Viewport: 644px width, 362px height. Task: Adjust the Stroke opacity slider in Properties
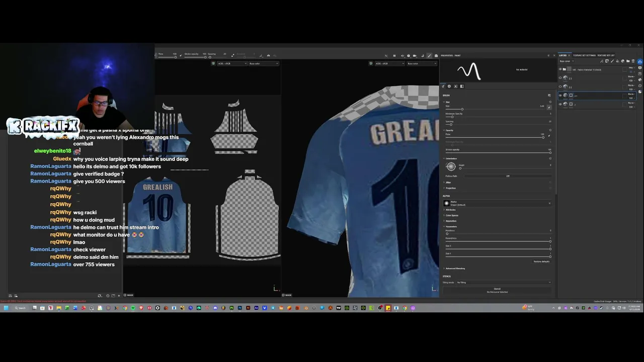tap(498, 153)
